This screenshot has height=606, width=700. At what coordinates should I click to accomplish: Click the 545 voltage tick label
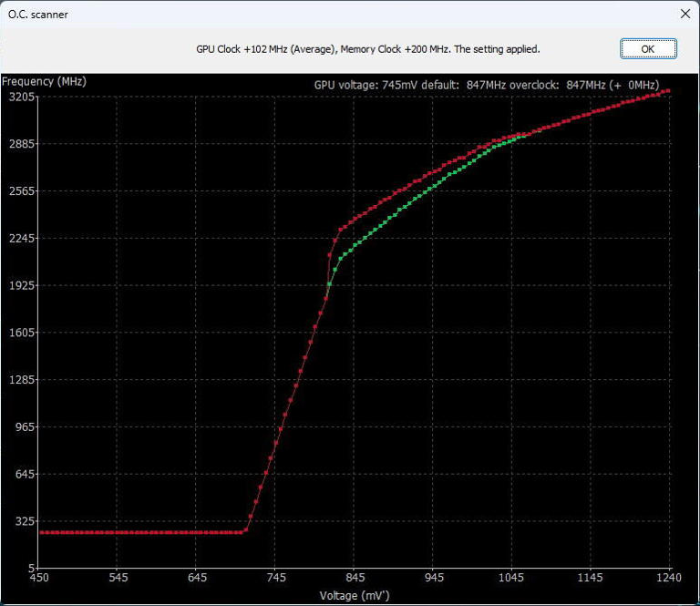pos(118,578)
